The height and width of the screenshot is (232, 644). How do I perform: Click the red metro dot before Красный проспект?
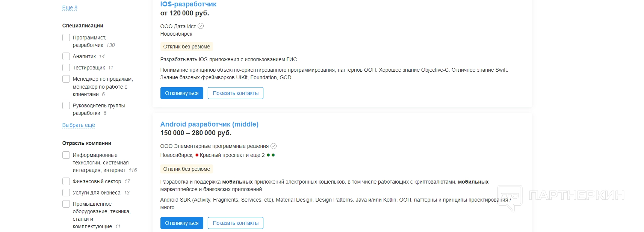click(x=197, y=155)
